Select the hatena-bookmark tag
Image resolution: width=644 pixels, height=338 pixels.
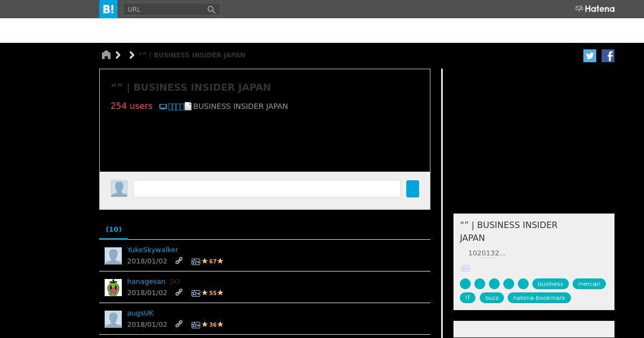point(539,298)
